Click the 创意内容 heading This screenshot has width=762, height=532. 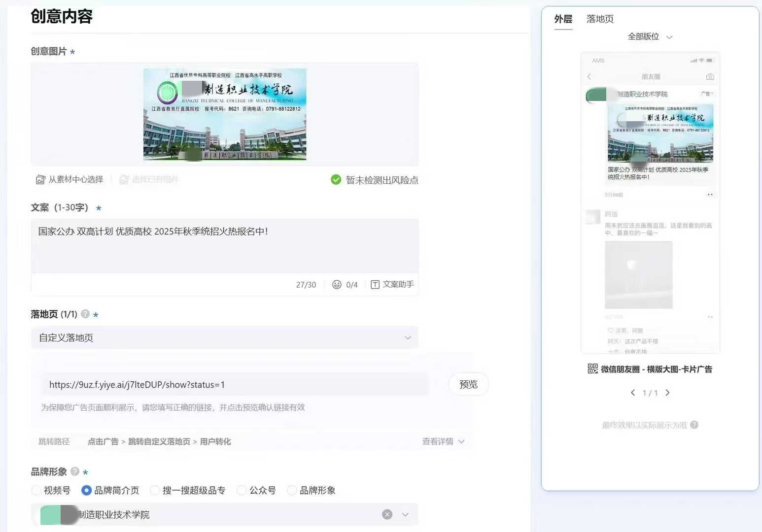[62, 16]
